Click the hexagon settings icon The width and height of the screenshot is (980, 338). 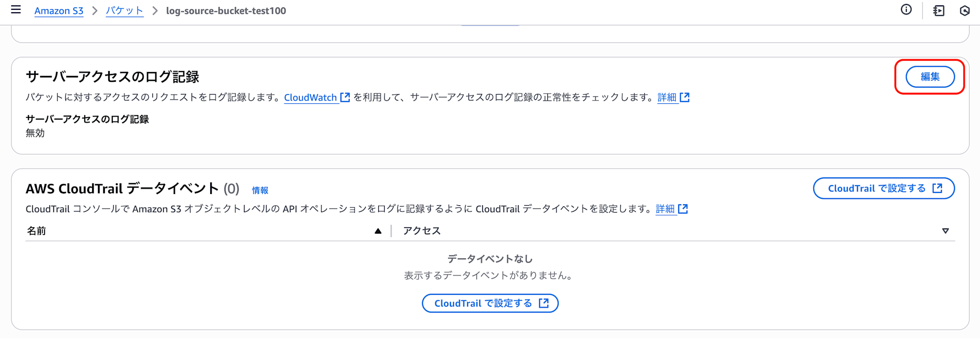[964, 10]
